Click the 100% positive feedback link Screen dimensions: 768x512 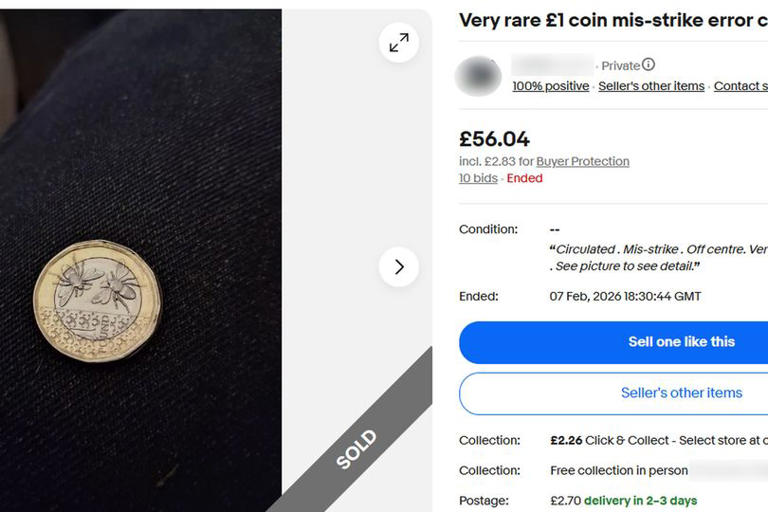[550, 86]
